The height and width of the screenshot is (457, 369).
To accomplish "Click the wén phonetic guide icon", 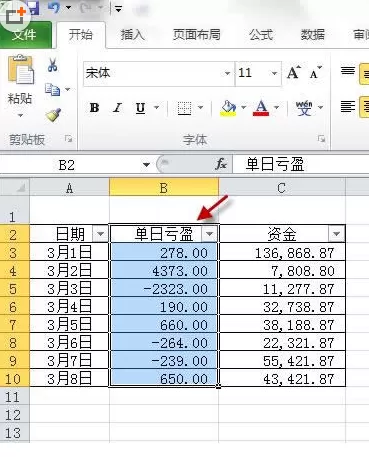I will coord(304,108).
